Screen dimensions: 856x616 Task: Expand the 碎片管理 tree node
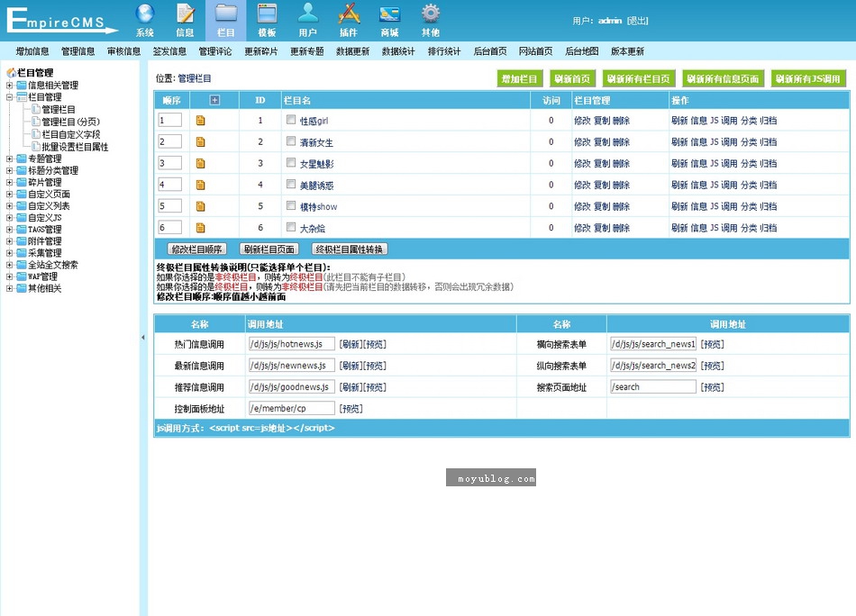9,182
